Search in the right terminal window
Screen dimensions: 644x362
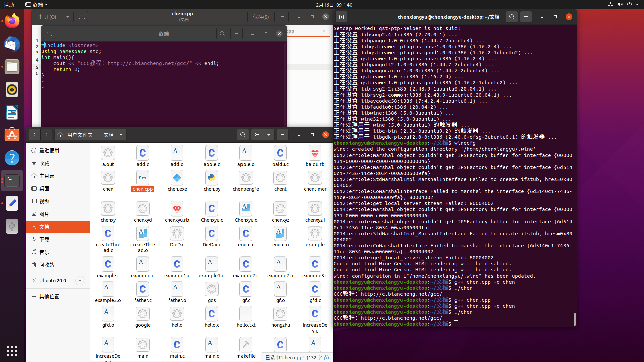click(x=512, y=17)
